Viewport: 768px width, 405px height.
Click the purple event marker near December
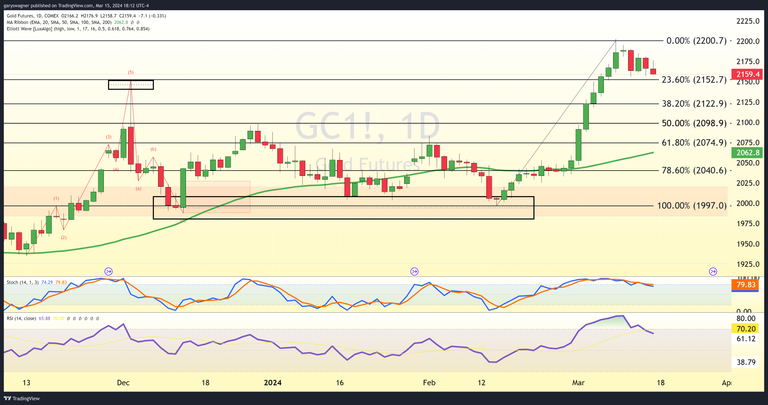pos(108,271)
